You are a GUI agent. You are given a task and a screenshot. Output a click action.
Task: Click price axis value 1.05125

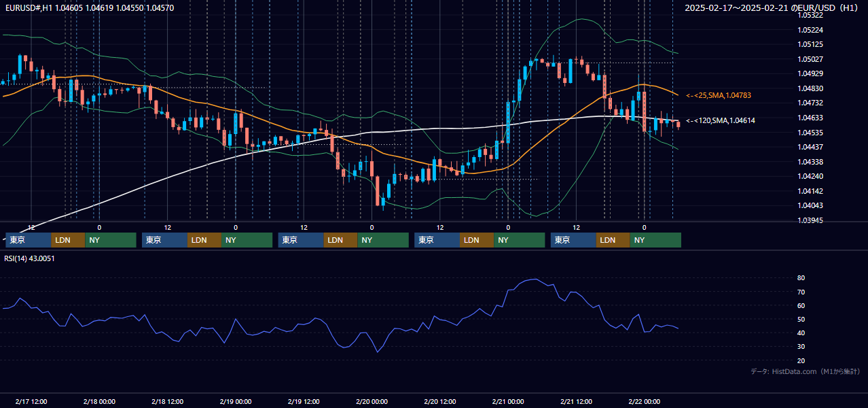click(x=810, y=45)
